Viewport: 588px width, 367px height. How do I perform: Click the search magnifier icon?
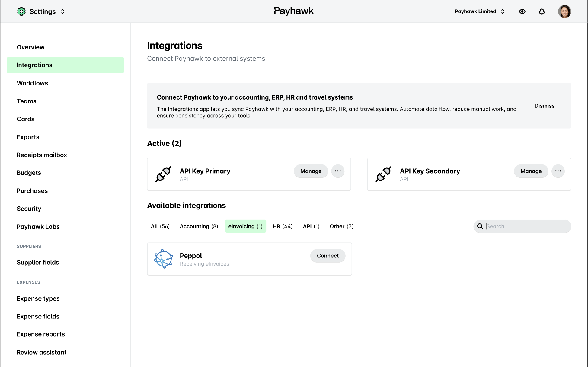480,226
